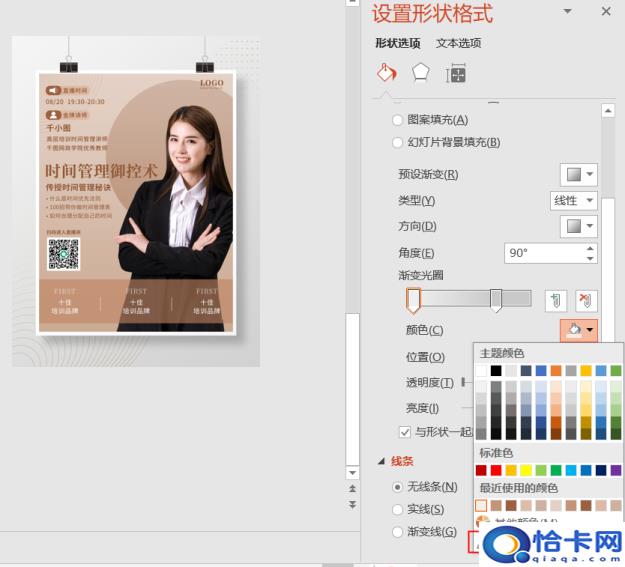The height and width of the screenshot is (567, 625).
Task: Go to previous slide double-arrow button
Action: coord(352,488)
